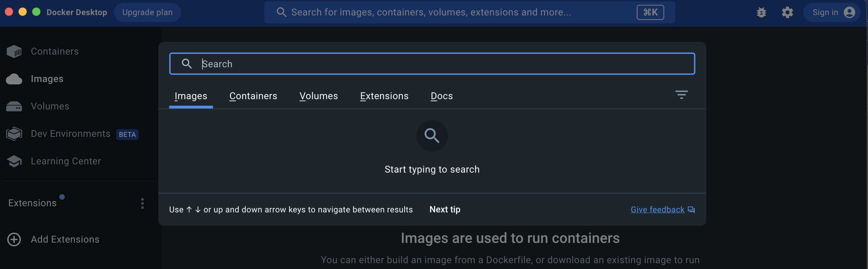Click the Learning Center graduation cap icon
The image size is (868, 269).
coord(14,161)
